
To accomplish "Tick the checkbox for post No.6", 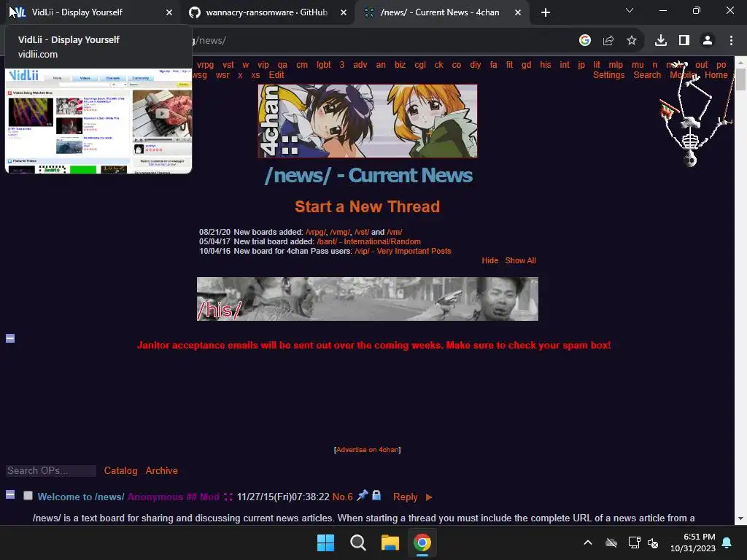I will click(28, 496).
